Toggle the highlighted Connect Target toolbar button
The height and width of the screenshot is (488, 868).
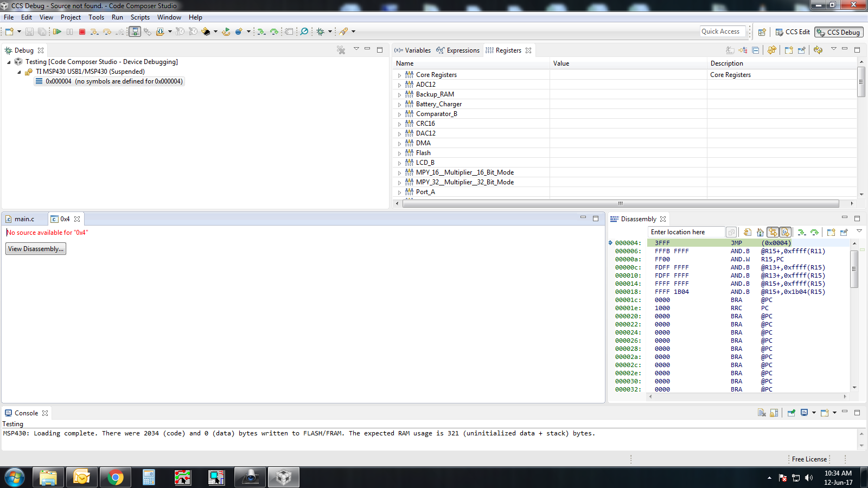pyautogui.click(x=135, y=31)
